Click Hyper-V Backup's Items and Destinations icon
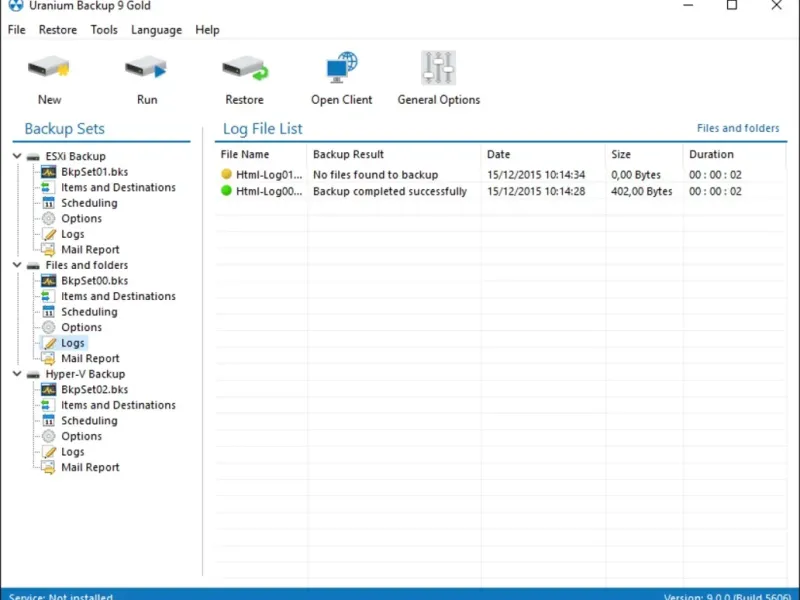This screenshot has width=800, height=600. coord(47,405)
